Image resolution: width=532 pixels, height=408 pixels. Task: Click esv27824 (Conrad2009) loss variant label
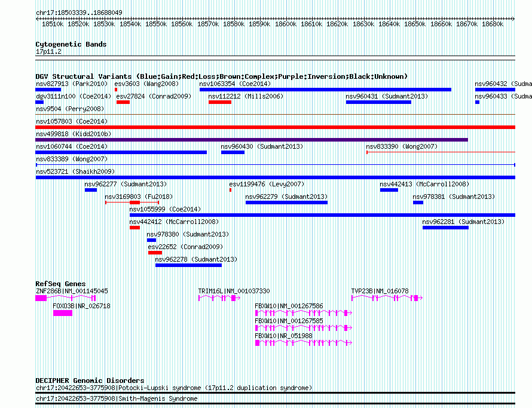coord(154,96)
